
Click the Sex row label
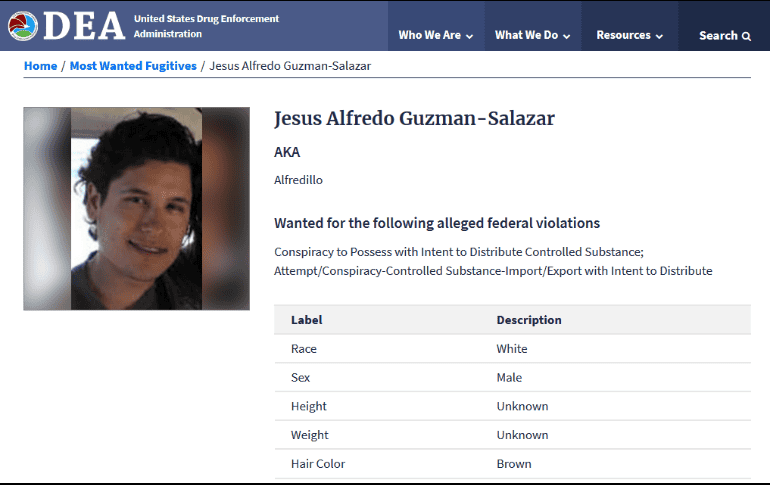(x=300, y=377)
